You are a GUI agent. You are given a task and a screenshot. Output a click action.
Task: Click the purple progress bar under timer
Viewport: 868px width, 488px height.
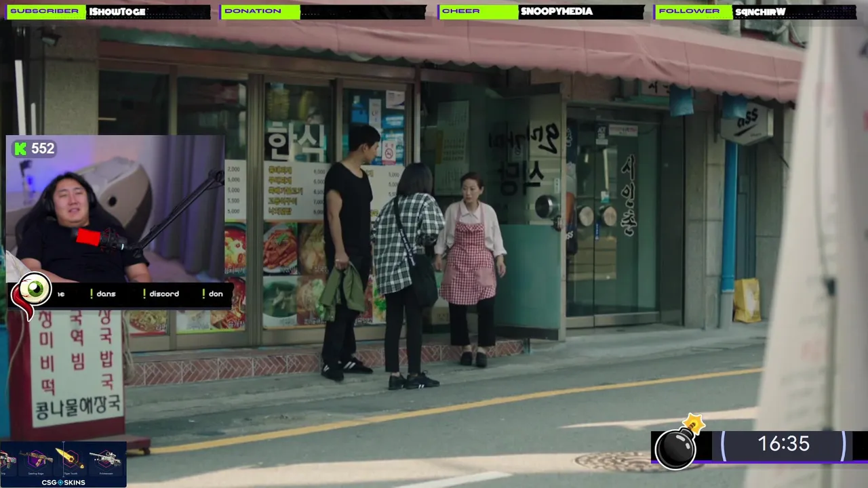[759, 462]
